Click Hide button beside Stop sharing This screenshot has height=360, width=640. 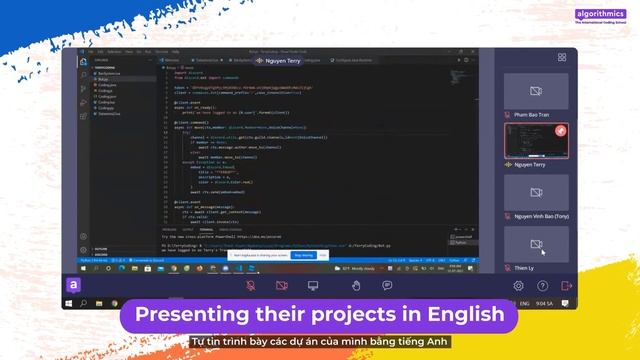point(323,256)
